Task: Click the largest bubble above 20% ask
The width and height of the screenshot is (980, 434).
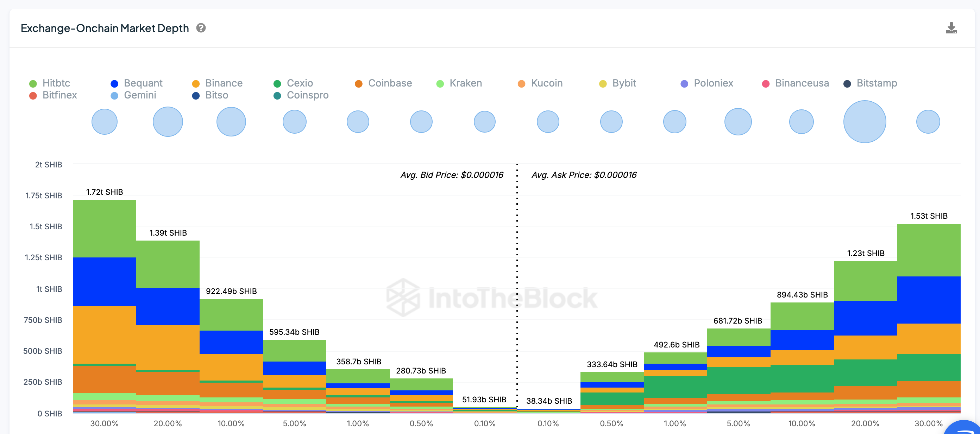Action: 865,122
